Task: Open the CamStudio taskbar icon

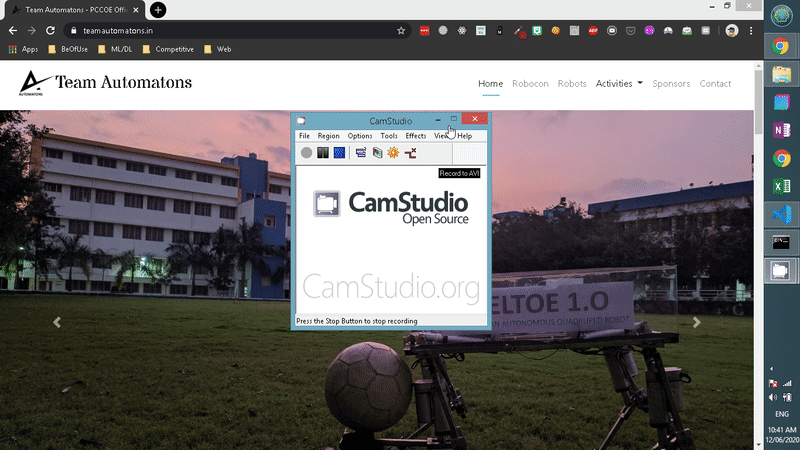Action: point(781,270)
